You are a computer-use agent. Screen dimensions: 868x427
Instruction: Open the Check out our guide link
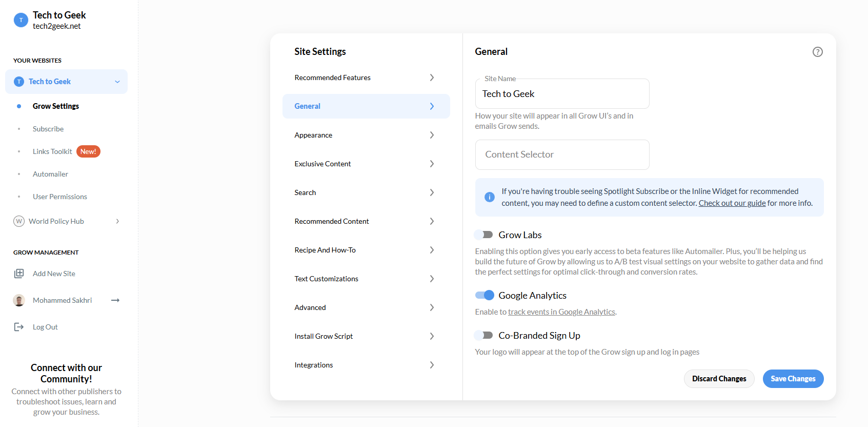click(732, 203)
